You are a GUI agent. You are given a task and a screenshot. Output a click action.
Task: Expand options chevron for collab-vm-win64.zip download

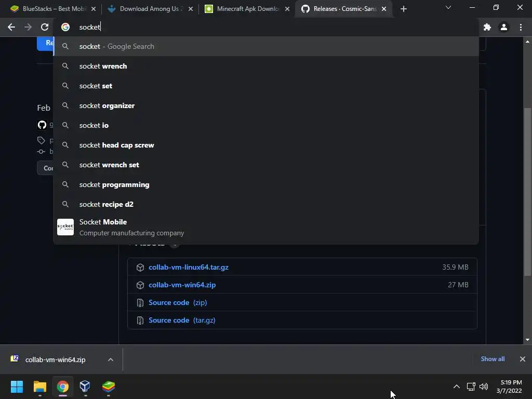(111, 360)
